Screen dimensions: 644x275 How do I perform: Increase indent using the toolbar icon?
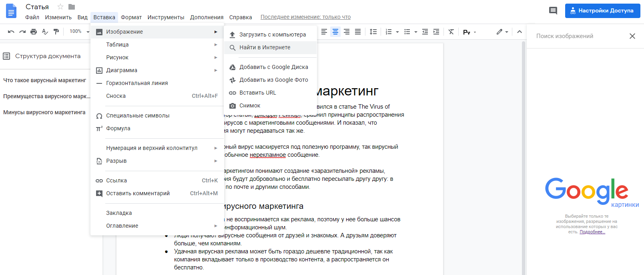pos(436,32)
